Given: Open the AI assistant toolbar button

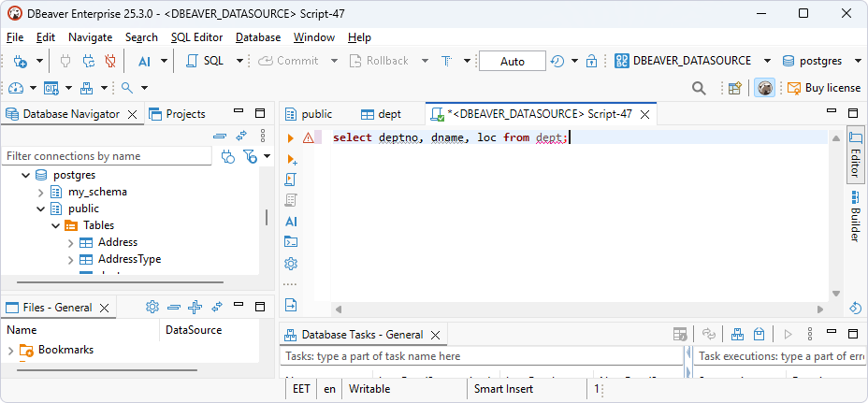Looking at the screenshot, I should point(144,61).
